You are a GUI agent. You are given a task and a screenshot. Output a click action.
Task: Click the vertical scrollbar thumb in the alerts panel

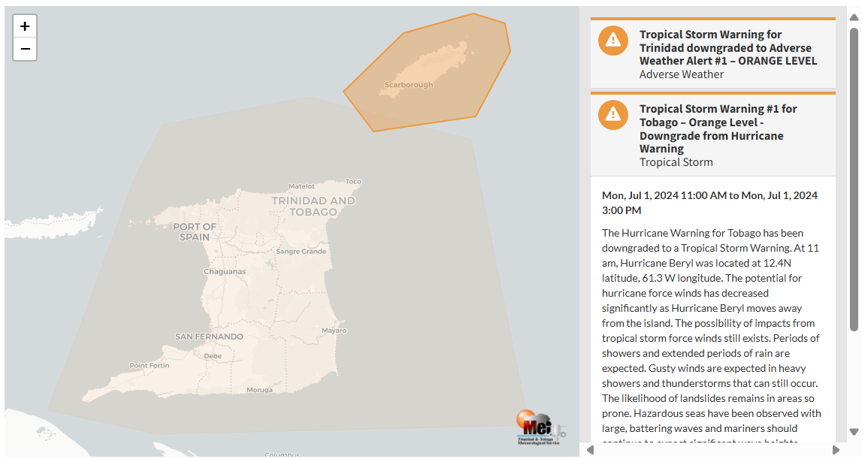[854, 180]
